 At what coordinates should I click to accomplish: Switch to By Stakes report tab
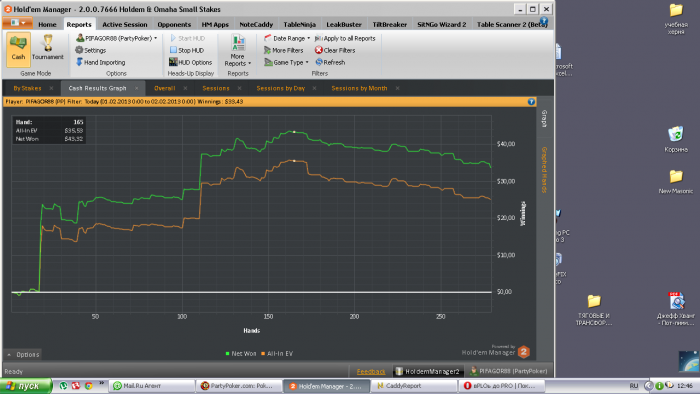pyautogui.click(x=27, y=88)
